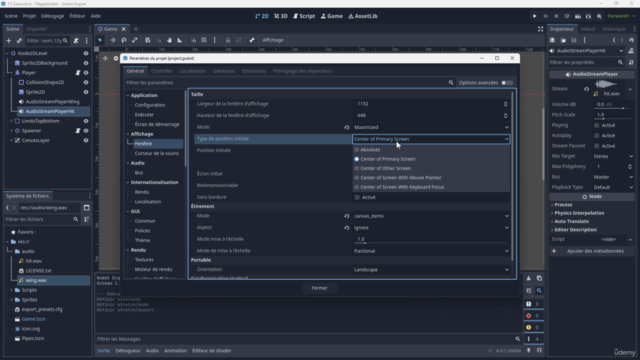Open the Débogueur bottom panel
This screenshot has width=640, height=360.
(x=128, y=351)
